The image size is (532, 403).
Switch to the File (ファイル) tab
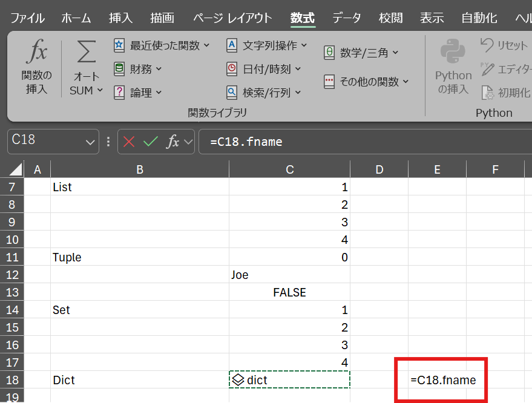27,18
